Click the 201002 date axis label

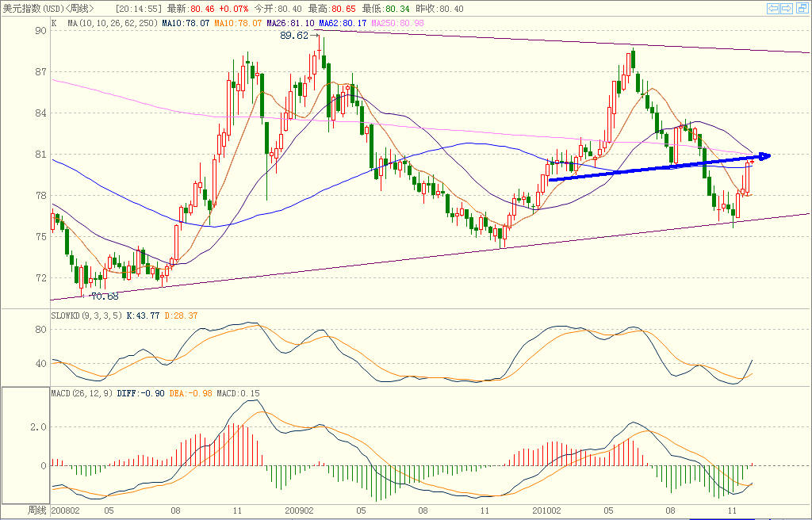[x=547, y=510]
